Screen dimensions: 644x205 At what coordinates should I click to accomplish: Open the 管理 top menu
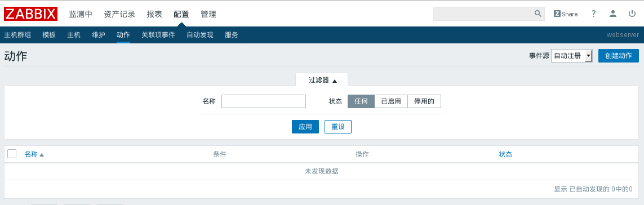pyautogui.click(x=208, y=15)
